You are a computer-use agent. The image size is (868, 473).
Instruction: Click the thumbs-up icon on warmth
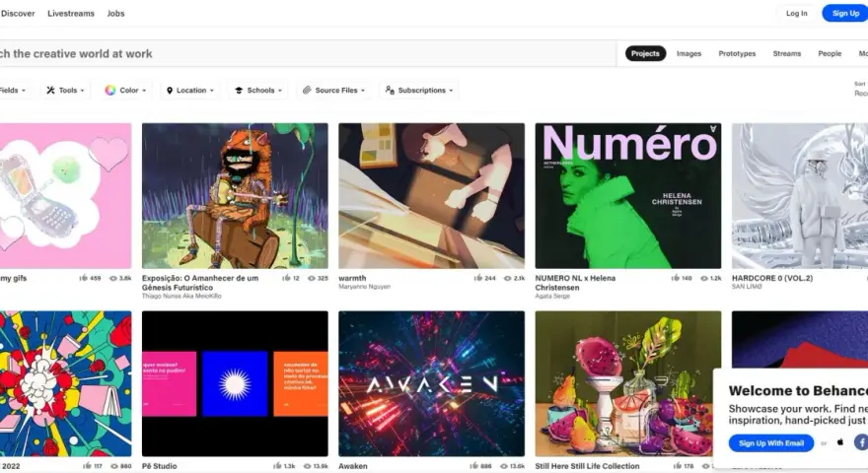tap(477, 278)
